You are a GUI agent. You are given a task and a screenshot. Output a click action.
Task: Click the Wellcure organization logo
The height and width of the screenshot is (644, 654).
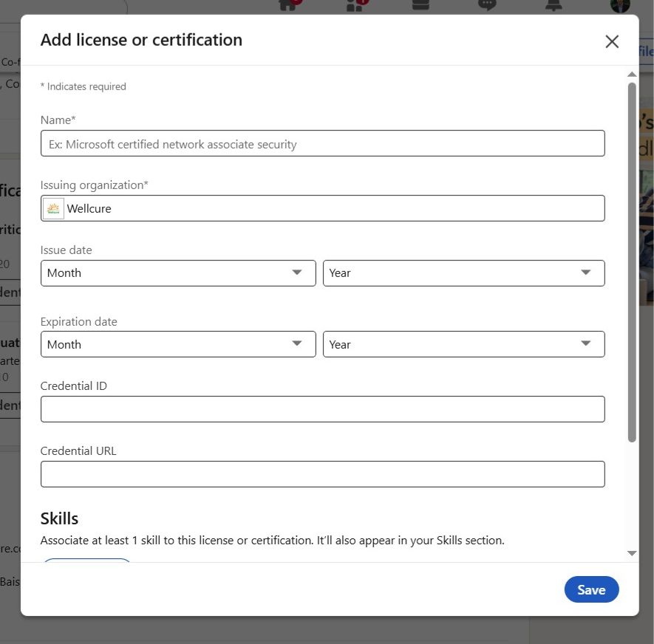coord(53,209)
